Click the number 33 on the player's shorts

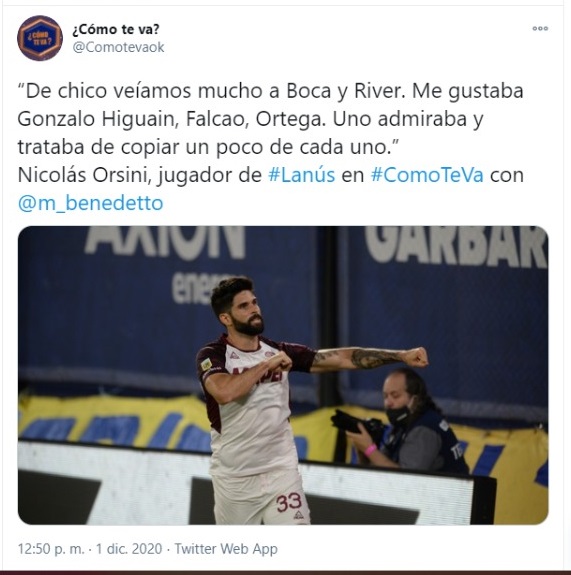pos(289,503)
